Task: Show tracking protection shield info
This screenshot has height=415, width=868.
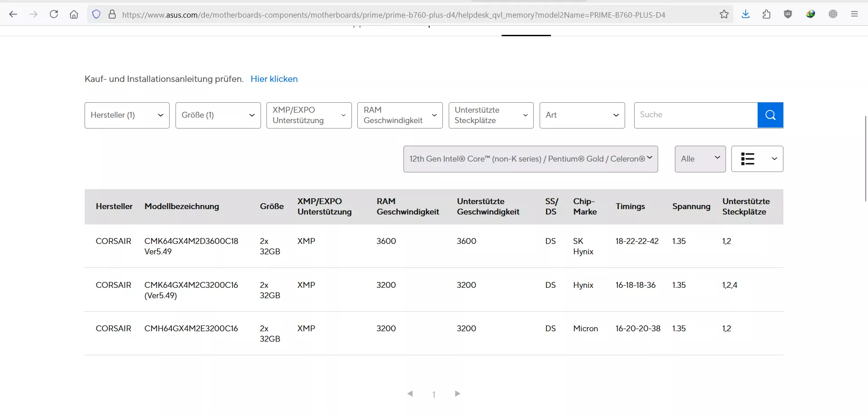Action: coord(96,14)
